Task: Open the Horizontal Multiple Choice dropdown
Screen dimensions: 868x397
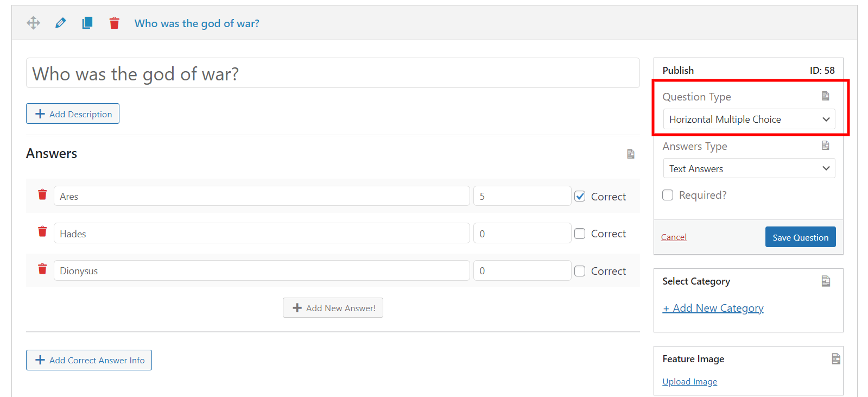Action: (x=749, y=119)
